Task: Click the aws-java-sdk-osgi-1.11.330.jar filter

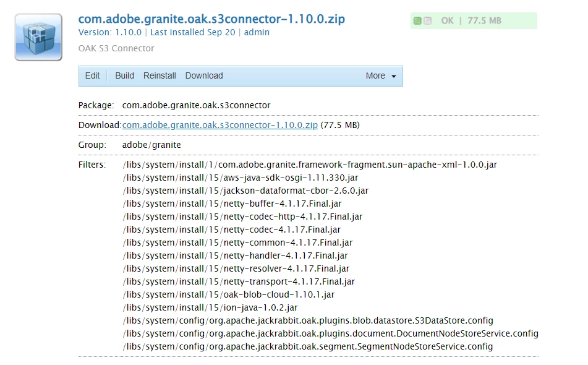Action: [241, 178]
